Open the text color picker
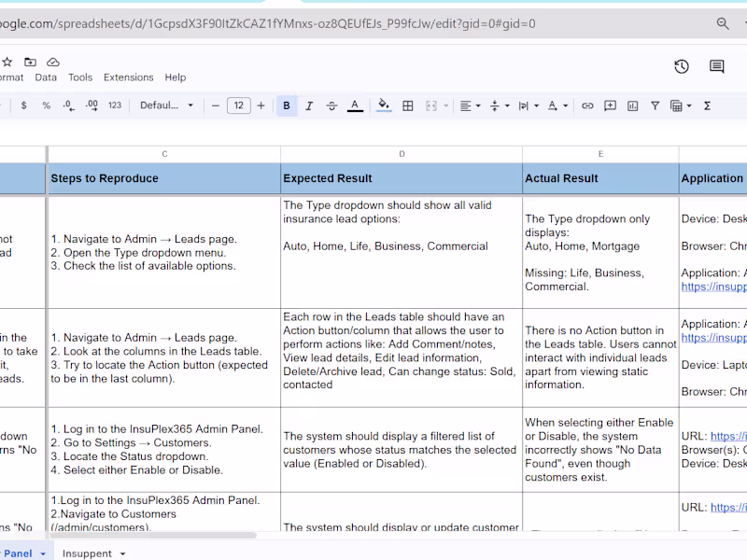 [x=355, y=105]
